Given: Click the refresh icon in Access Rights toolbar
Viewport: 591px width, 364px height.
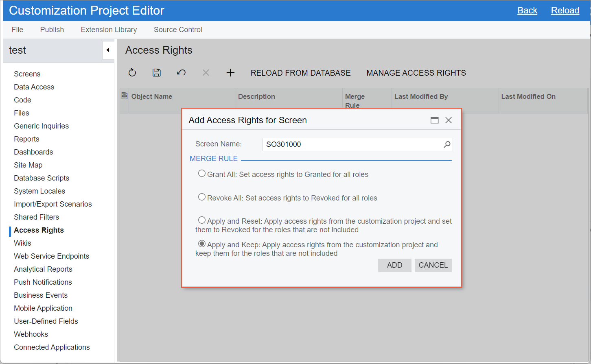Looking at the screenshot, I should (x=132, y=73).
